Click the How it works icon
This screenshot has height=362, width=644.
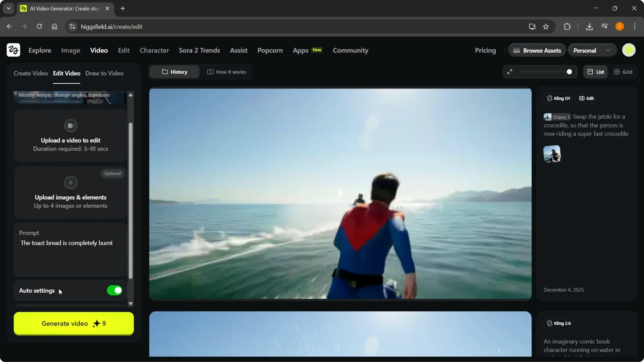[210, 72]
